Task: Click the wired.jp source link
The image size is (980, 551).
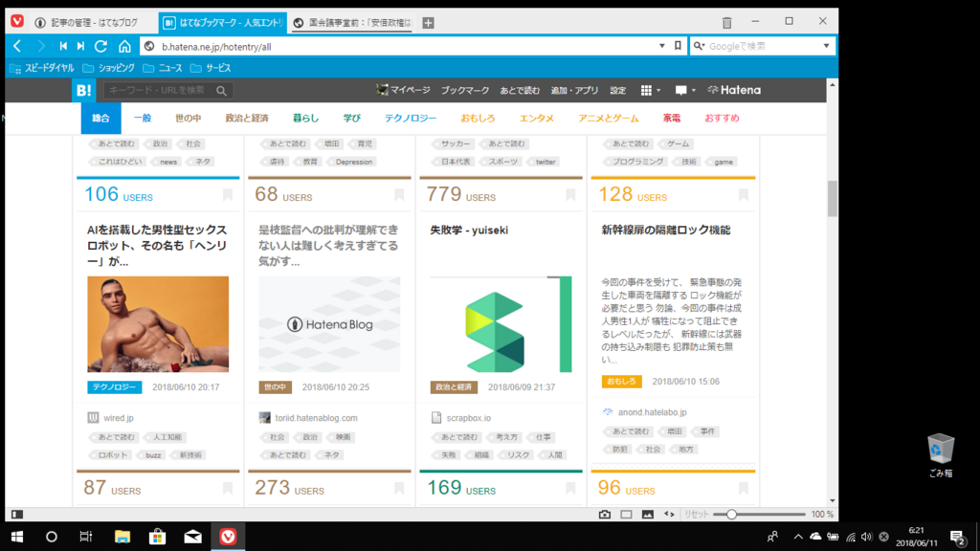Action: [x=118, y=418]
